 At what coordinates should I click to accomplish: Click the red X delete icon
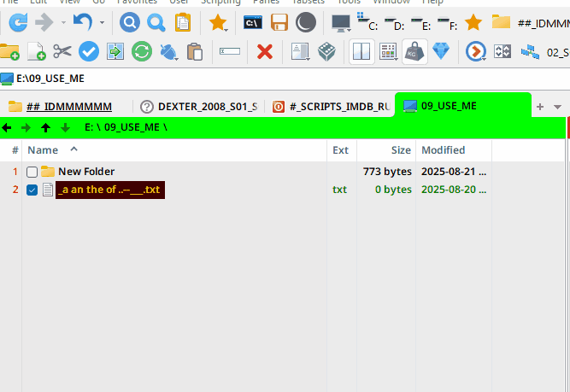point(265,52)
